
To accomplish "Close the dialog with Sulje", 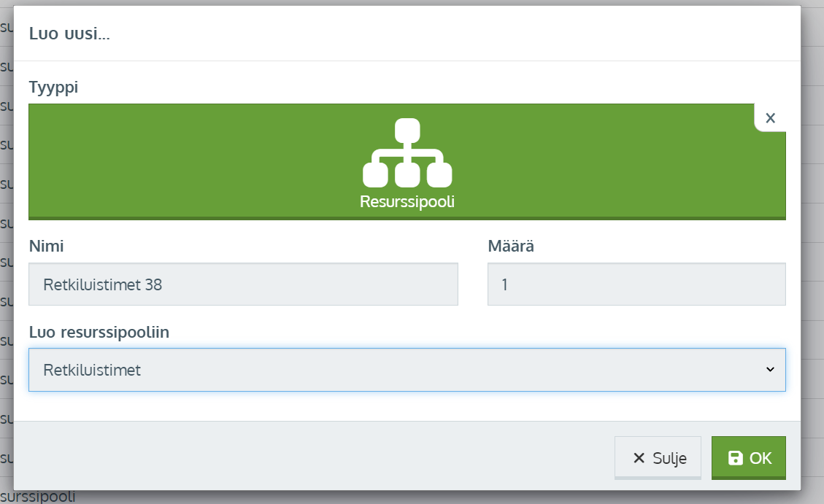I will pyautogui.click(x=658, y=458).
